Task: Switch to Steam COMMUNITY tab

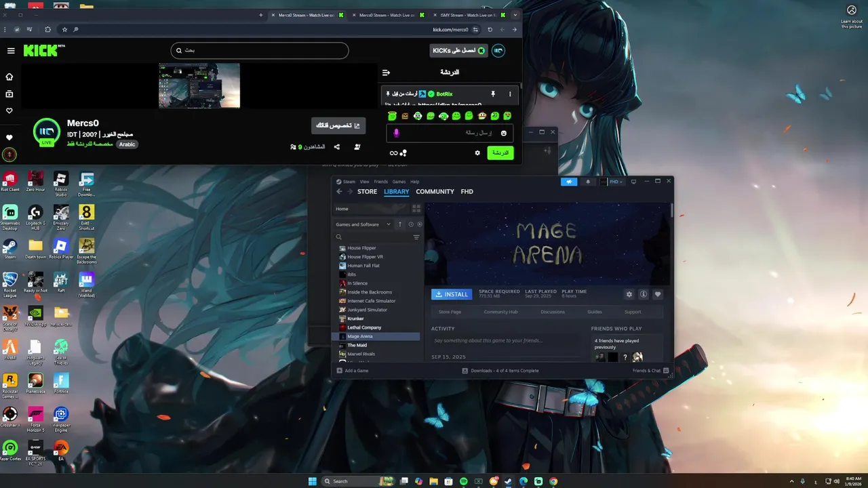Action: coord(435,192)
